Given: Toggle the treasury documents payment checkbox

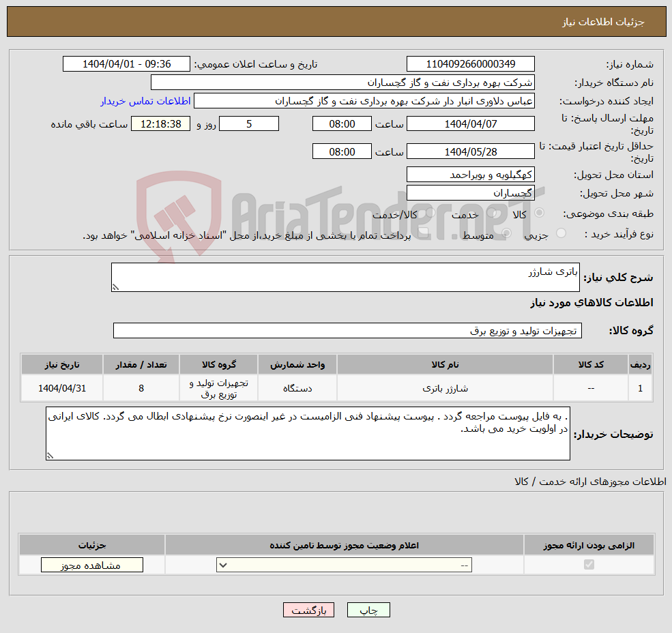Looking at the screenshot, I should (424, 233).
